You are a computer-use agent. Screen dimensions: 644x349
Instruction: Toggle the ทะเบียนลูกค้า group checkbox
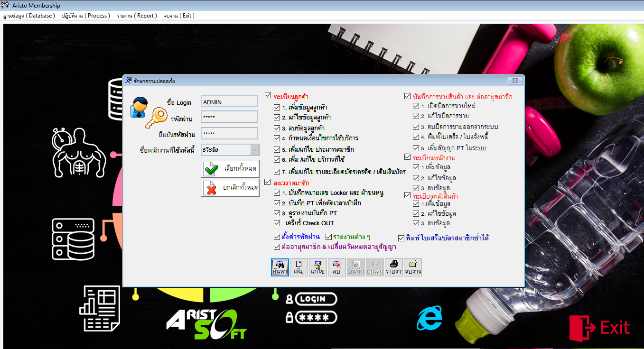click(x=268, y=96)
